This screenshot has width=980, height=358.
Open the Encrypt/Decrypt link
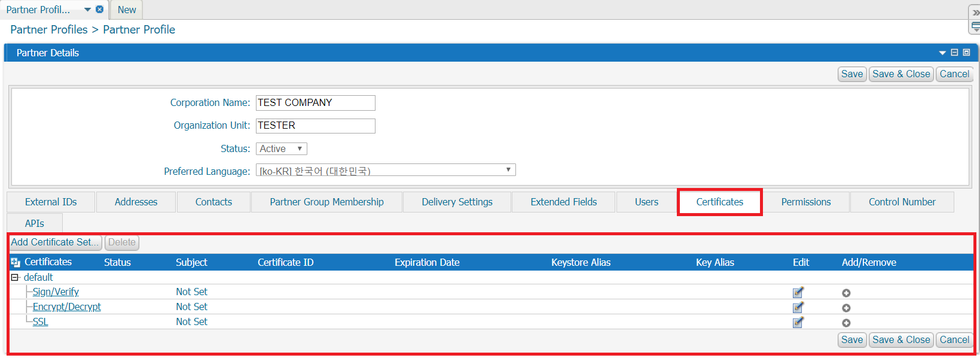[66, 307]
